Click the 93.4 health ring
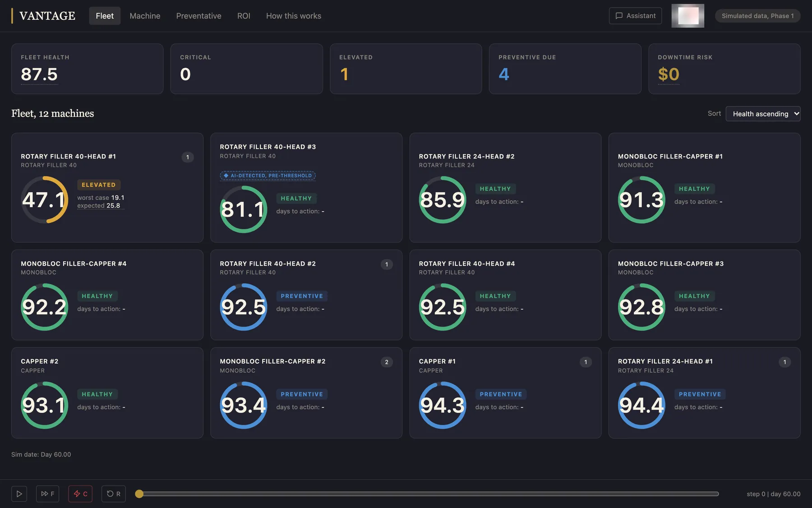Image resolution: width=812 pixels, height=508 pixels. click(x=244, y=405)
